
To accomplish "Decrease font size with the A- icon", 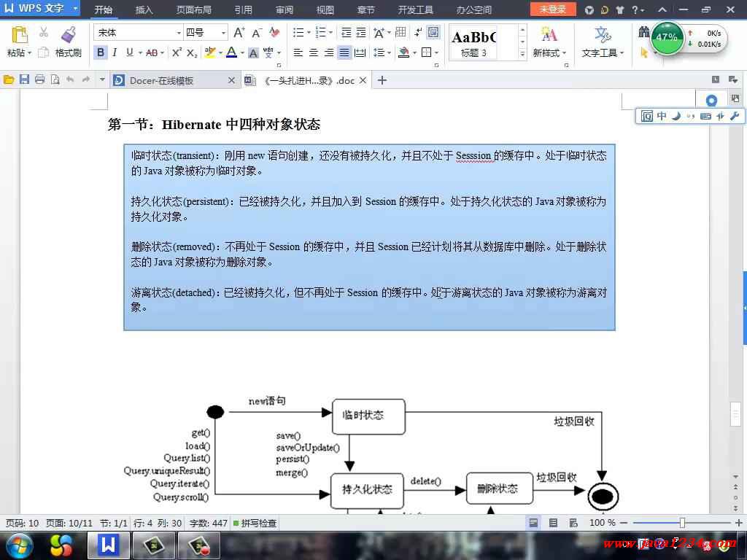I will click(257, 33).
